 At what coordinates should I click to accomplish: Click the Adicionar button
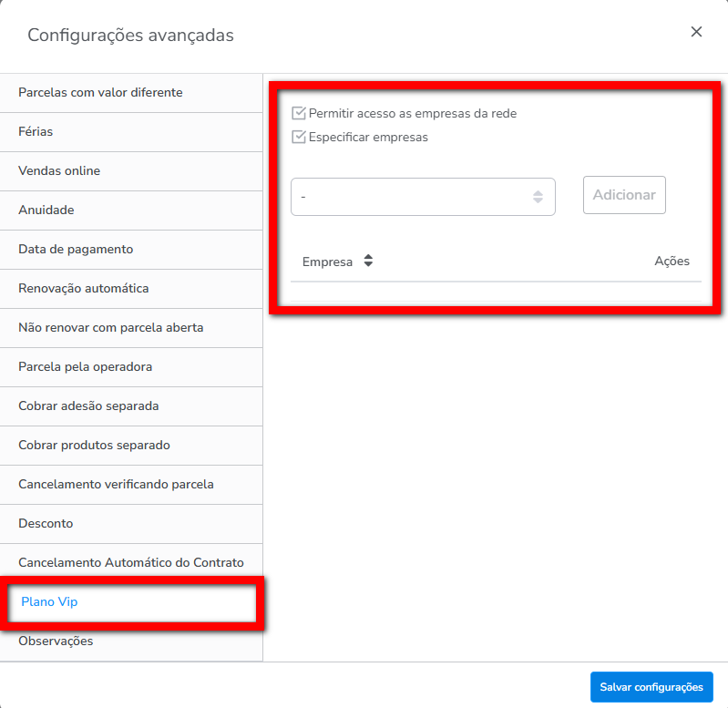[624, 195]
